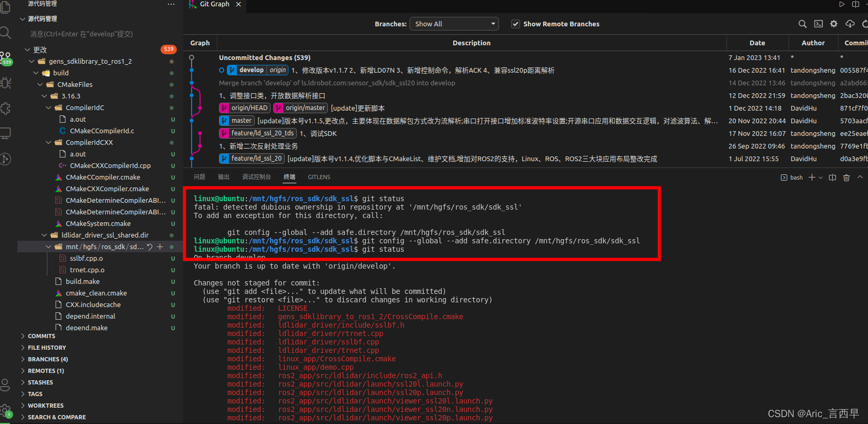Image resolution: width=868 pixels, height=424 pixels.
Task: Open the terminal launch profile dropdown arrow
Action: tap(820, 178)
